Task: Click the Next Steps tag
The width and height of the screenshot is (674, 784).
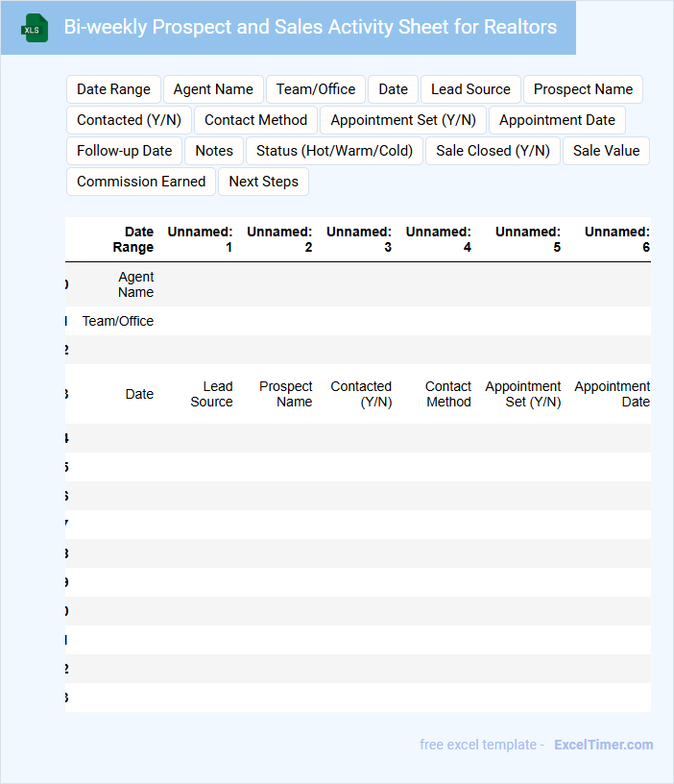Action: click(263, 182)
